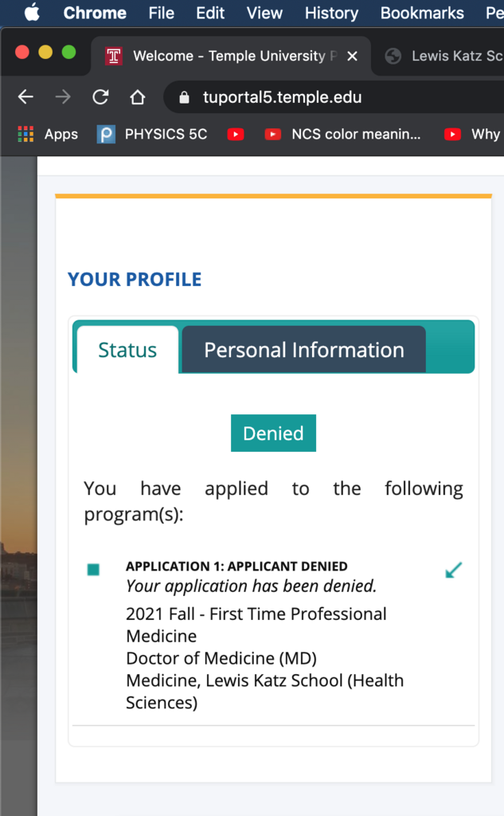The image size is (504, 816).
Task: Click the address bar URL field
Action: click(x=318, y=98)
